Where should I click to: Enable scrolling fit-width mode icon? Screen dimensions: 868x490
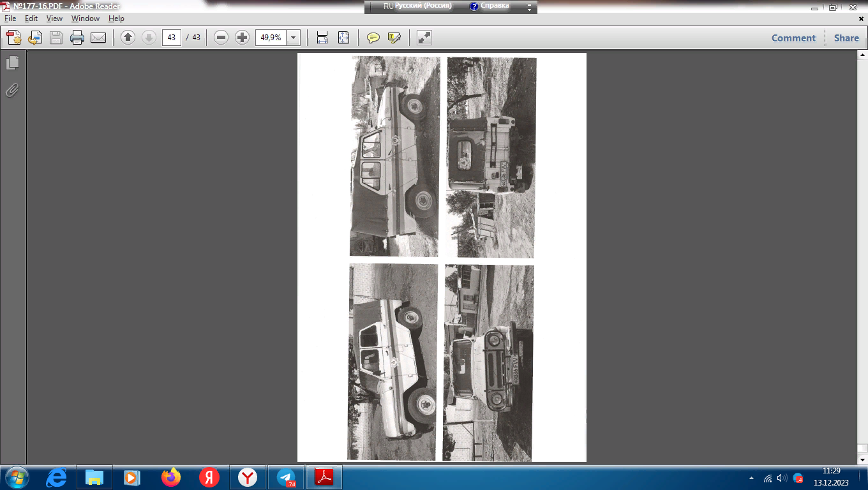pos(322,38)
